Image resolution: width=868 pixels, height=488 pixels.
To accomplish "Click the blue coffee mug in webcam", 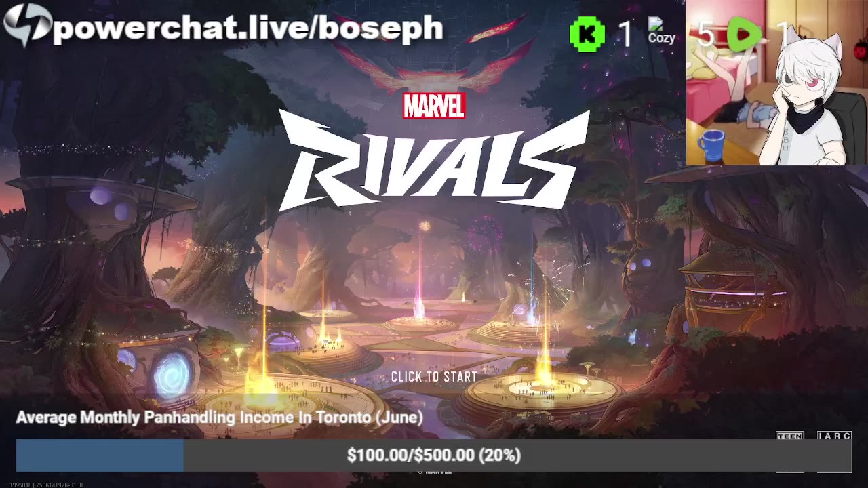I will click(711, 145).
